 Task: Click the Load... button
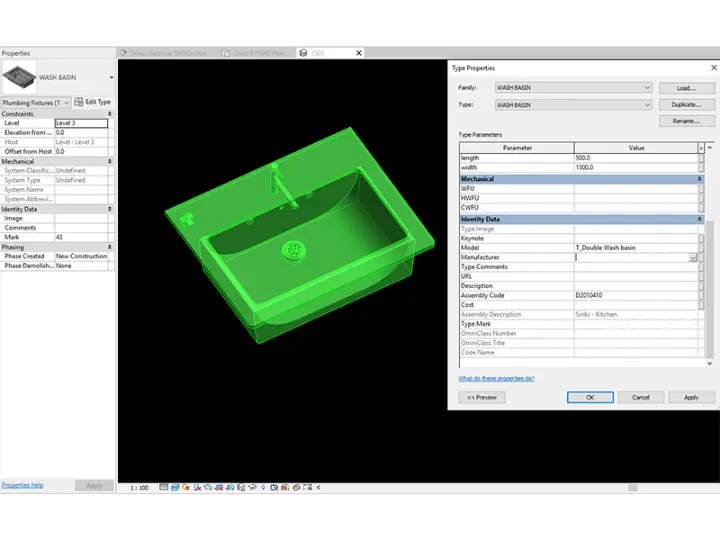pyautogui.click(x=686, y=88)
